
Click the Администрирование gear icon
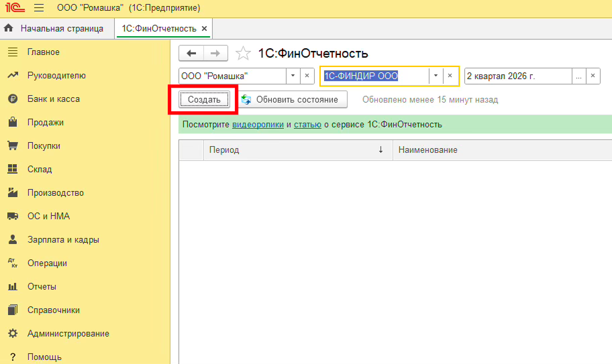pos(13,333)
